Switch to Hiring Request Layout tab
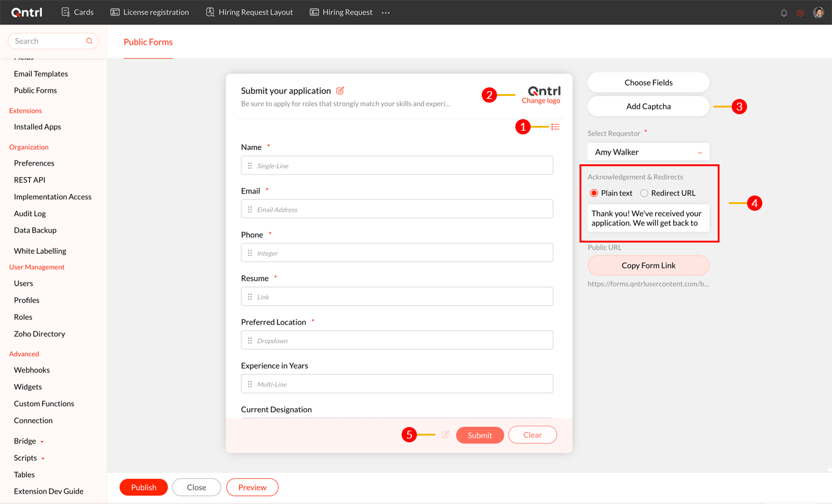Screen dimensions: 832x504 [x=249, y=12]
